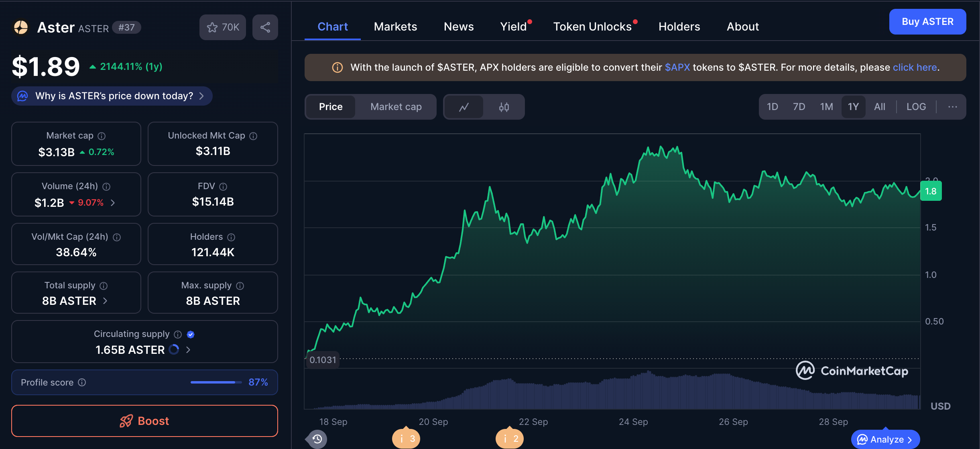Click Profile score info icon

(x=82, y=382)
